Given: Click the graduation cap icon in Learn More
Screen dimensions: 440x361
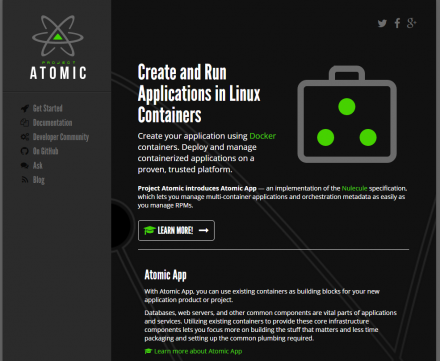Looking at the screenshot, I should coord(149,230).
